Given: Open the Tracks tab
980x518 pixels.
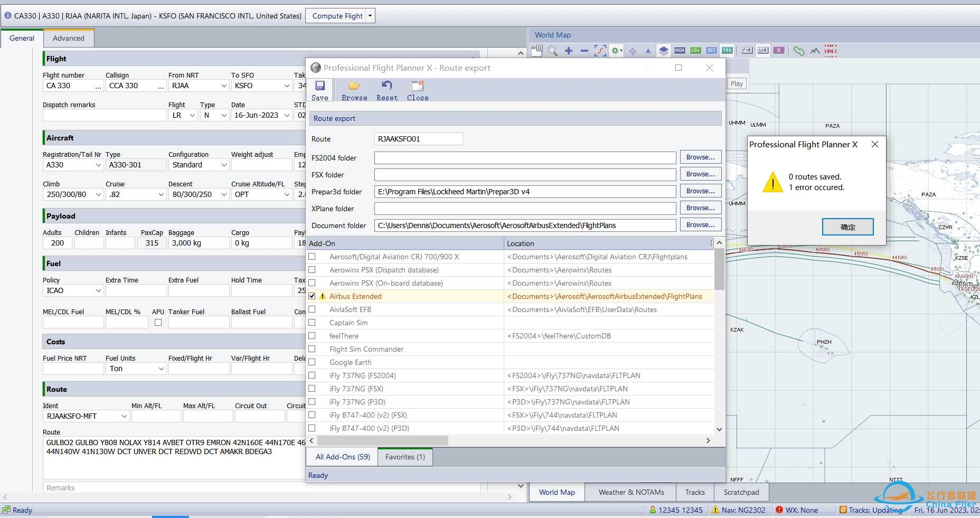Looking at the screenshot, I should click(695, 492).
